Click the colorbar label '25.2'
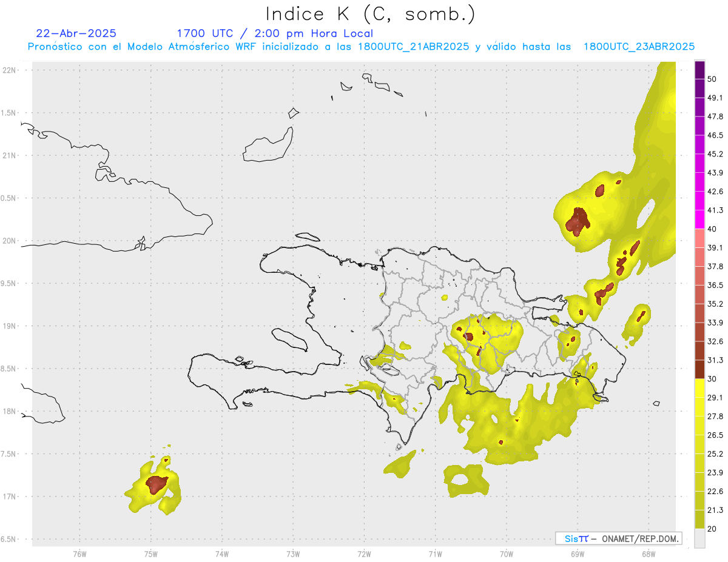Viewport: 728px width, 562px height. tap(715, 453)
